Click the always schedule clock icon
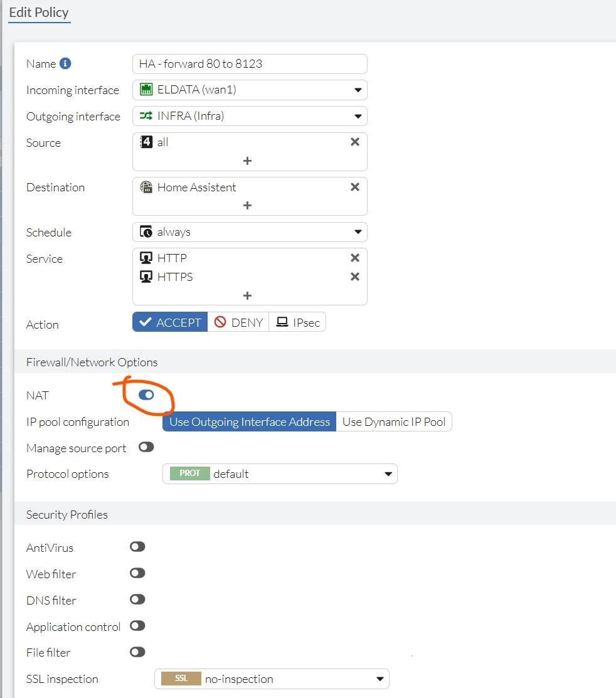The image size is (616, 698). [x=146, y=232]
